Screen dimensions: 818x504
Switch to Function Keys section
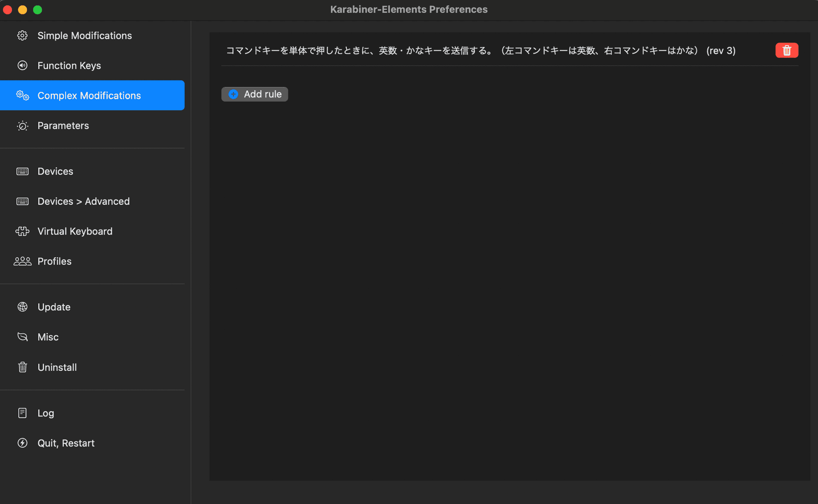[x=69, y=66]
